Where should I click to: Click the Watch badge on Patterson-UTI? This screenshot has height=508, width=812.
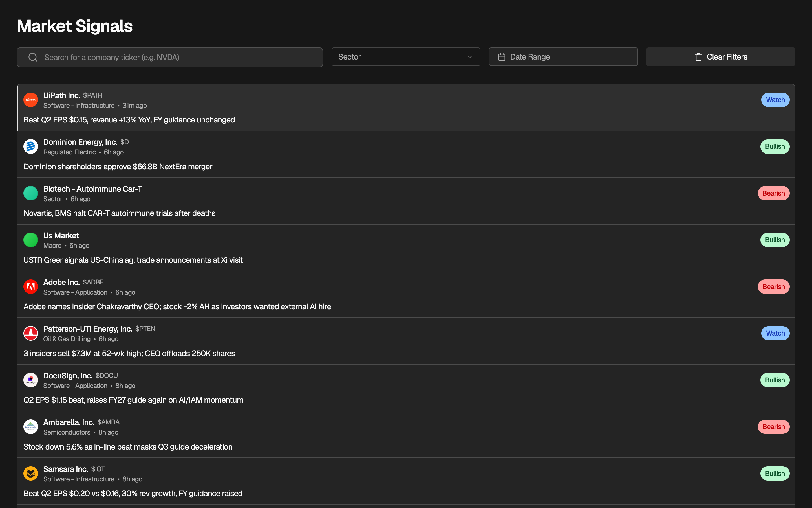pos(775,333)
